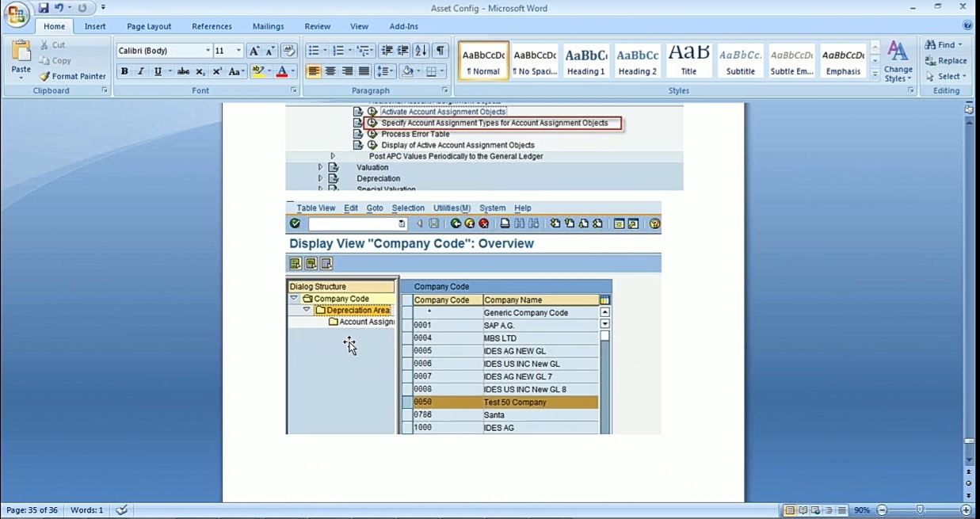Apply the text highlight color
The image size is (980, 519).
pyautogui.click(x=257, y=71)
